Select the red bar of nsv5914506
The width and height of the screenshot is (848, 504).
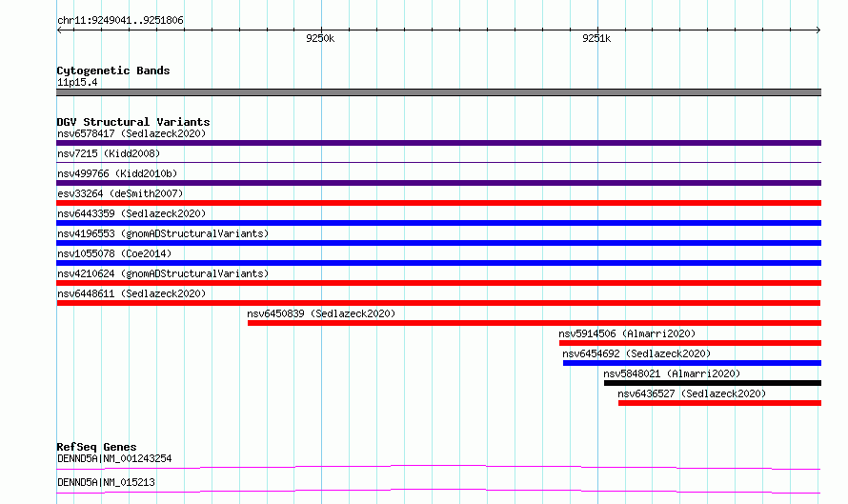tap(690, 343)
